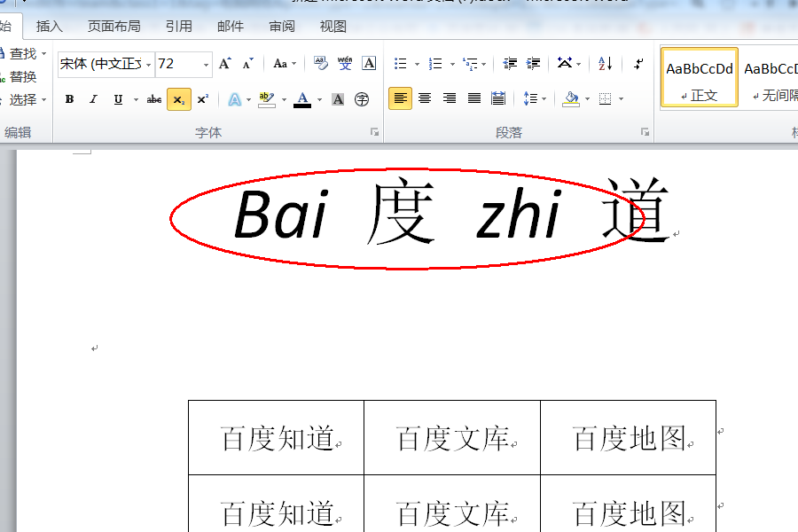Screen dimensions: 798x532
Task: Click the second-row 百度文库 table cell
Action: click(452, 504)
